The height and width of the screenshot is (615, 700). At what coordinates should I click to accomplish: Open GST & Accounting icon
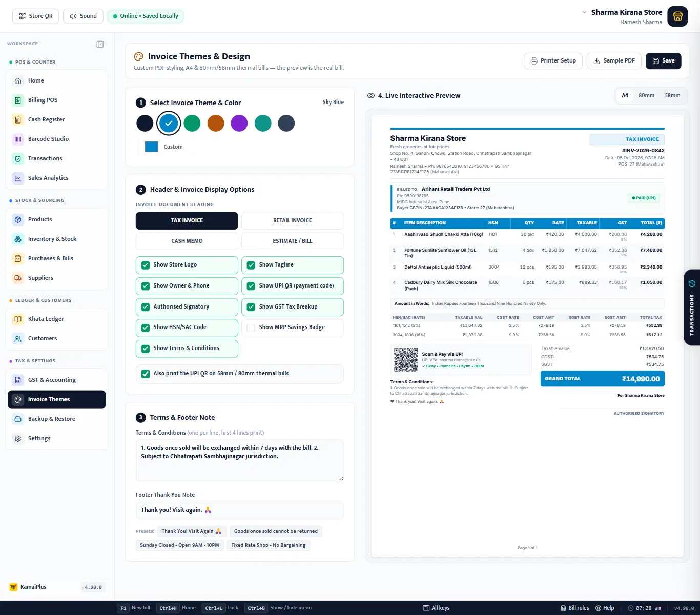(x=18, y=380)
